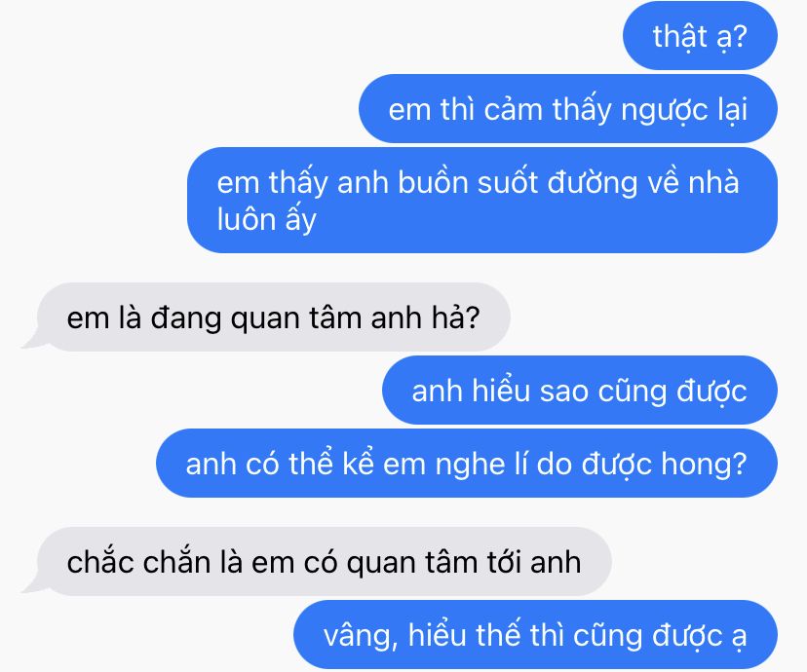The image size is (807, 672).
Task: Click the "thật ạ?" message bubble
Action: [x=700, y=35]
